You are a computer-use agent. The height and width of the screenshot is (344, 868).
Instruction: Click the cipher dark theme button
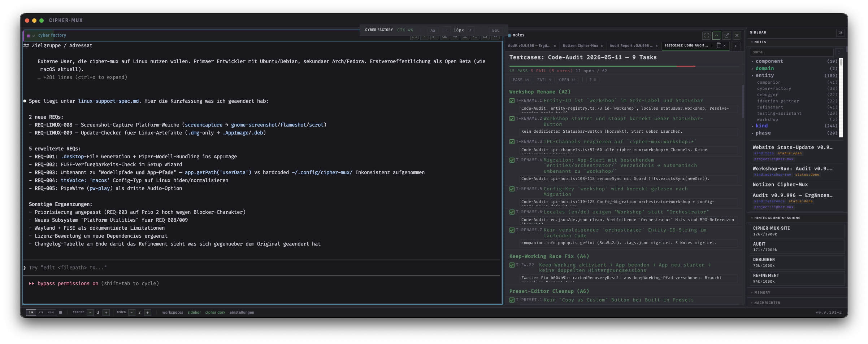[215, 313]
